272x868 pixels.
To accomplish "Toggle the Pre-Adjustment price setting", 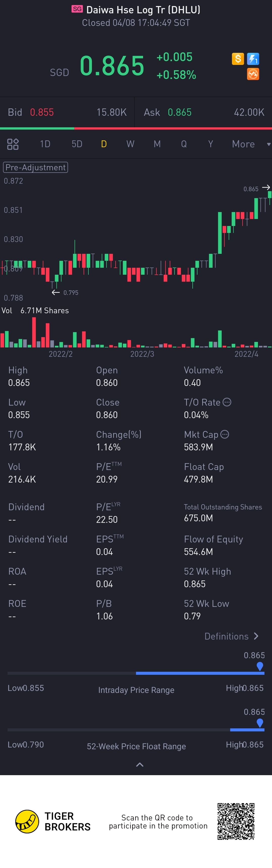I will point(36,168).
